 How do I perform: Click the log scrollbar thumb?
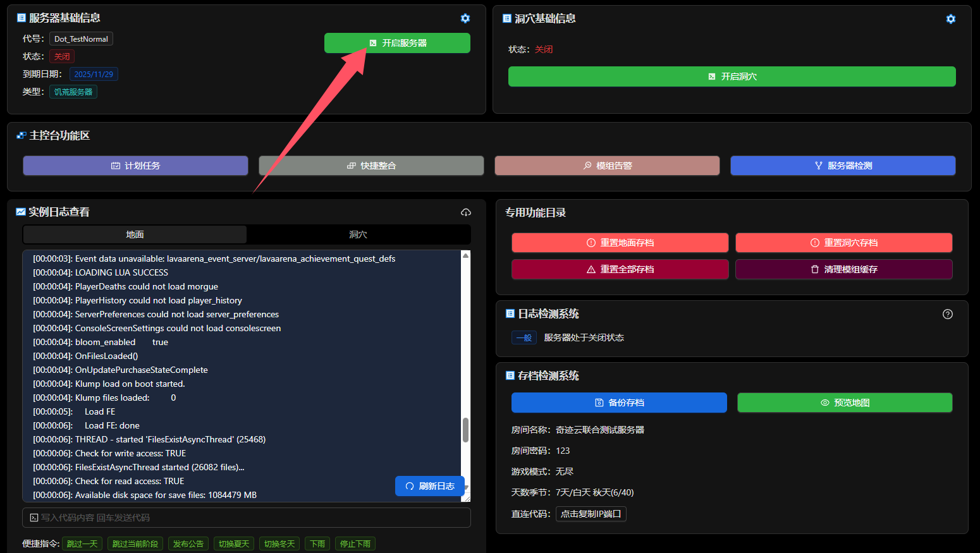[466, 430]
